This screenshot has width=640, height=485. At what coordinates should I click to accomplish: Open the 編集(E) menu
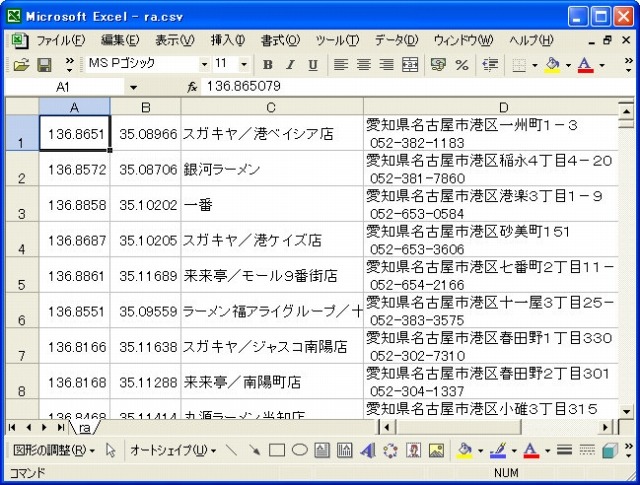pos(120,40)
